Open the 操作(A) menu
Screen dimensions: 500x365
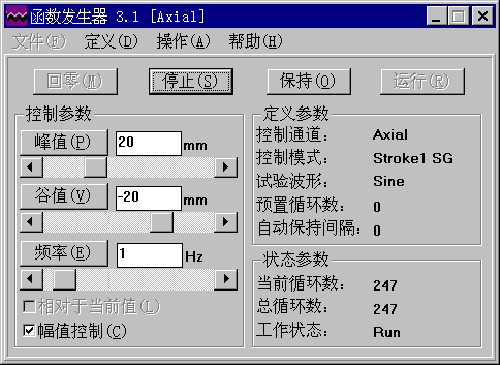pos(183,42)
